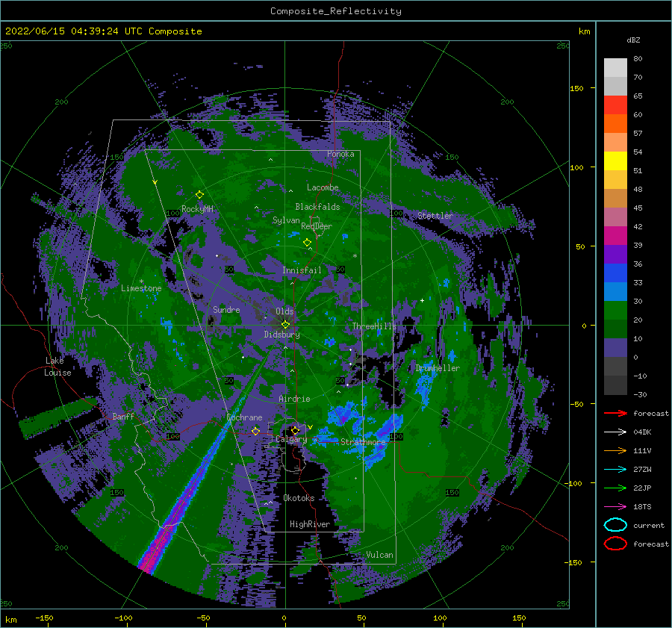Click the 100 tick on right axis
The height and width of the screenshot is (628, 672).
[x=576, y=167]
